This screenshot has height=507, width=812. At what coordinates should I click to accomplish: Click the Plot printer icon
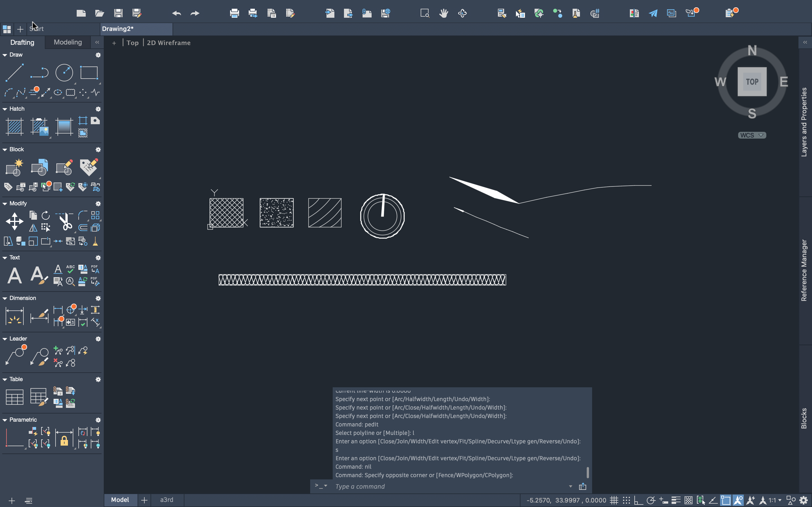[x=234, y=14]
